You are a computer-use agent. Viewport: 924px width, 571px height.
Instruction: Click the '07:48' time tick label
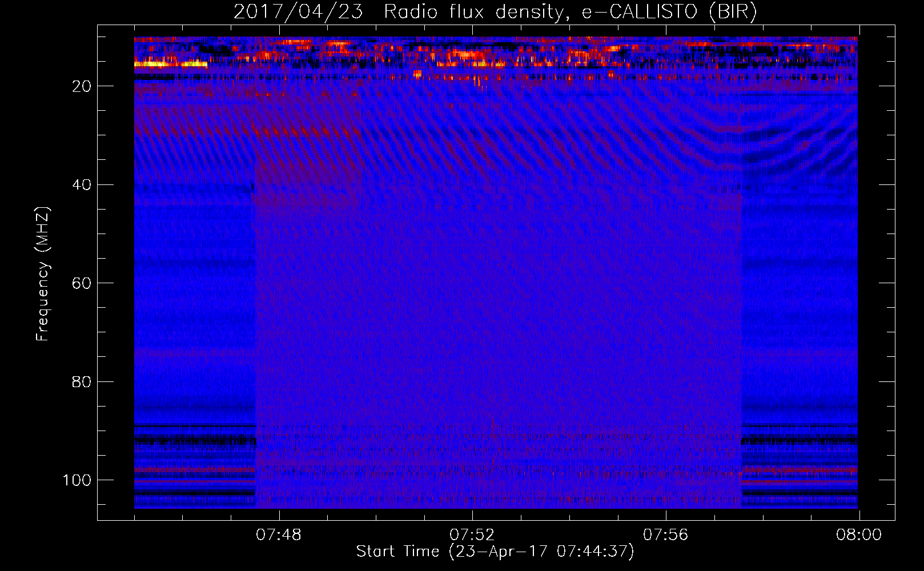[x=278, y=535]
